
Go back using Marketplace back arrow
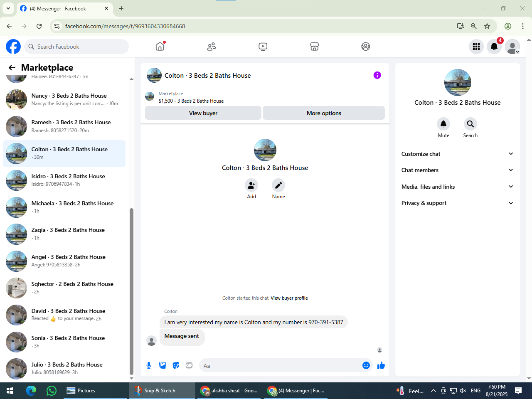(x=12, y=68)
